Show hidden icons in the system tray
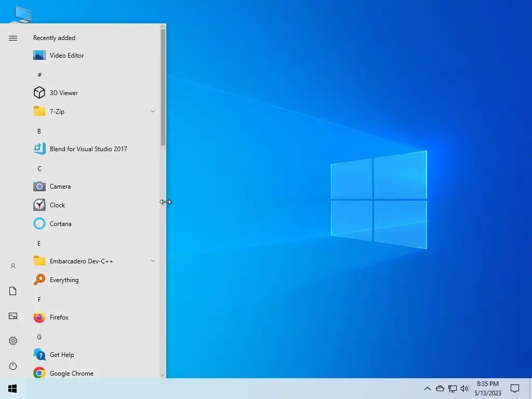Viewport: 532px width, 399px height. [428, 389]
